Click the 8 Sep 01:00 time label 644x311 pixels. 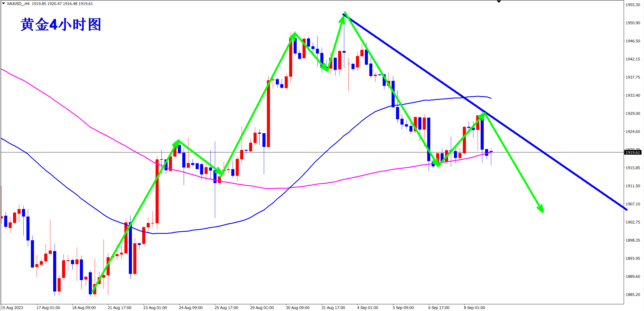click(474, 308)
